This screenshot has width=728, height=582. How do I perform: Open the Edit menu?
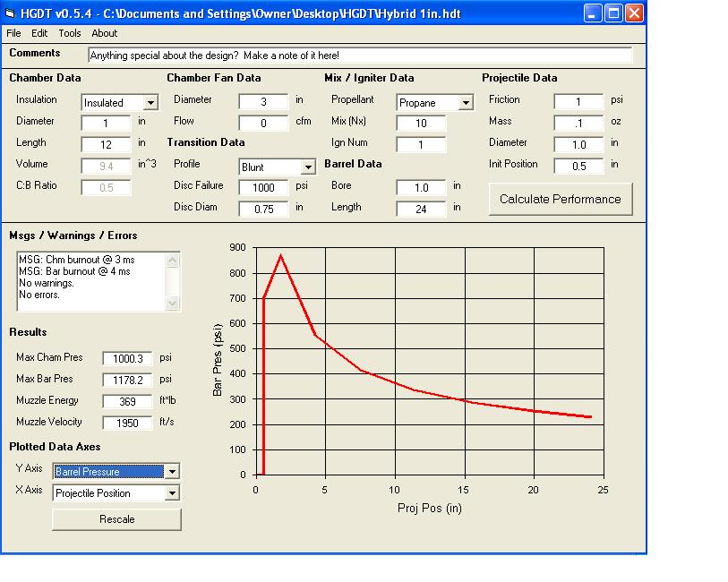coord(39,33)
